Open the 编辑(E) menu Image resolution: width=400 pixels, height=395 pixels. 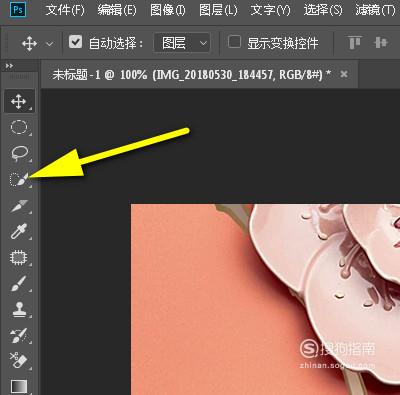117,10
